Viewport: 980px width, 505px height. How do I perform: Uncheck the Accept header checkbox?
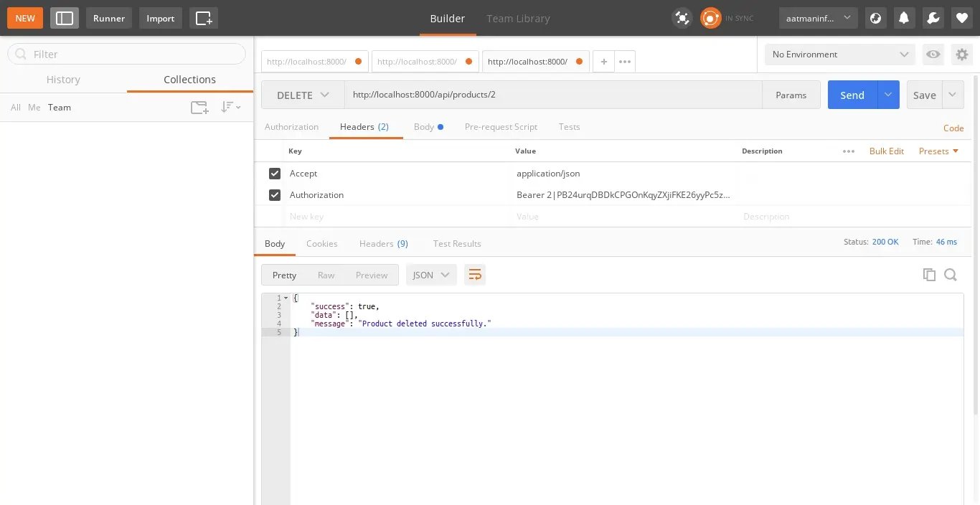tap(275, 174)
